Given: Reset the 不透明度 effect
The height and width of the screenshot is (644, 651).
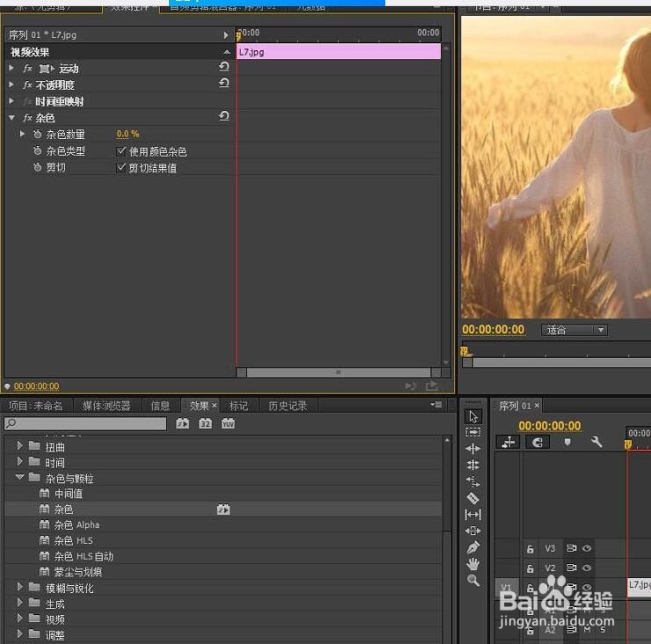Looking at the screenshot, I should pyautogui.click(x=224, y=83).
